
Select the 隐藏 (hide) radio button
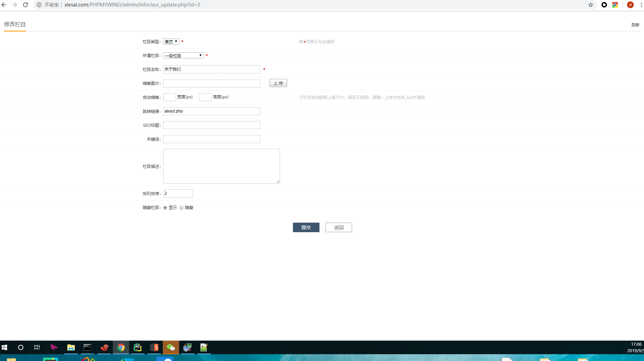pos(181,208)
